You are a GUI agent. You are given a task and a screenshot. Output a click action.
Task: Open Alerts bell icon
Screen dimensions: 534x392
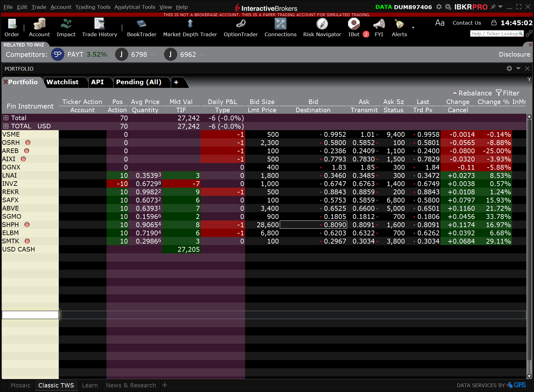(399, 27)
